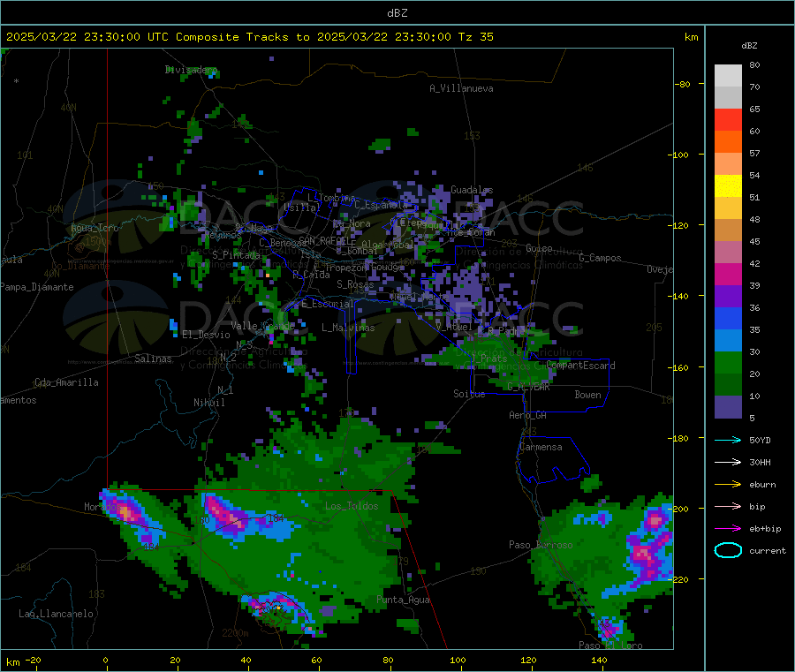
Task: Click the 'dBZ' title at top center
Action: [397, 13]
